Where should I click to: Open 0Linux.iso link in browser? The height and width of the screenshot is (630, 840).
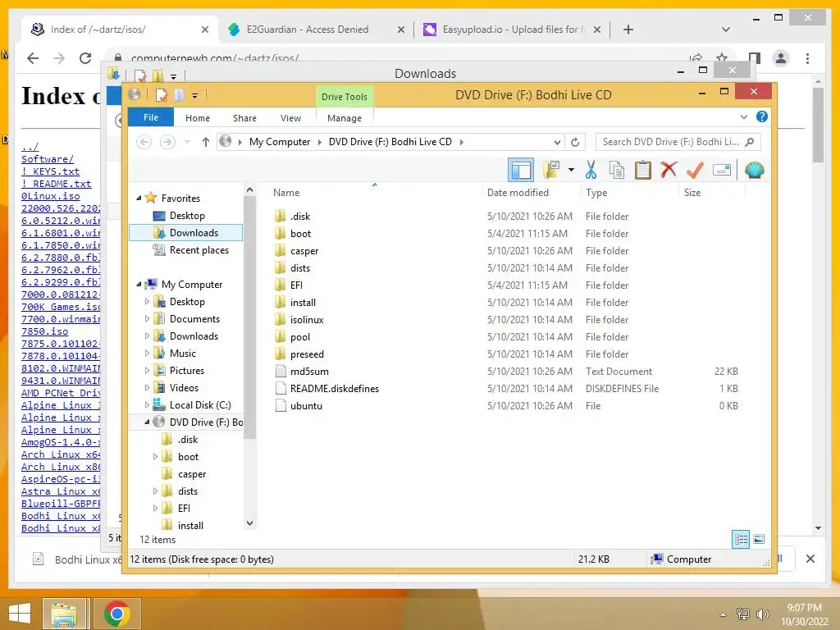coord(50,196)
